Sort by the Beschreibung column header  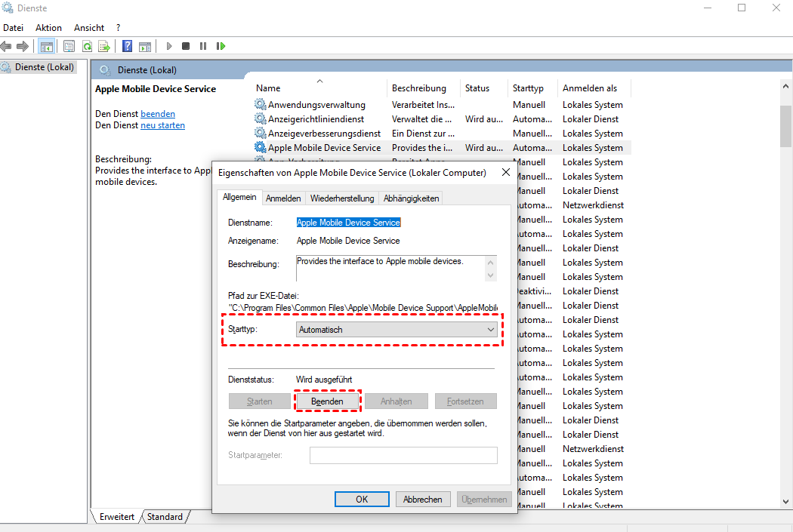pos(423,88)
